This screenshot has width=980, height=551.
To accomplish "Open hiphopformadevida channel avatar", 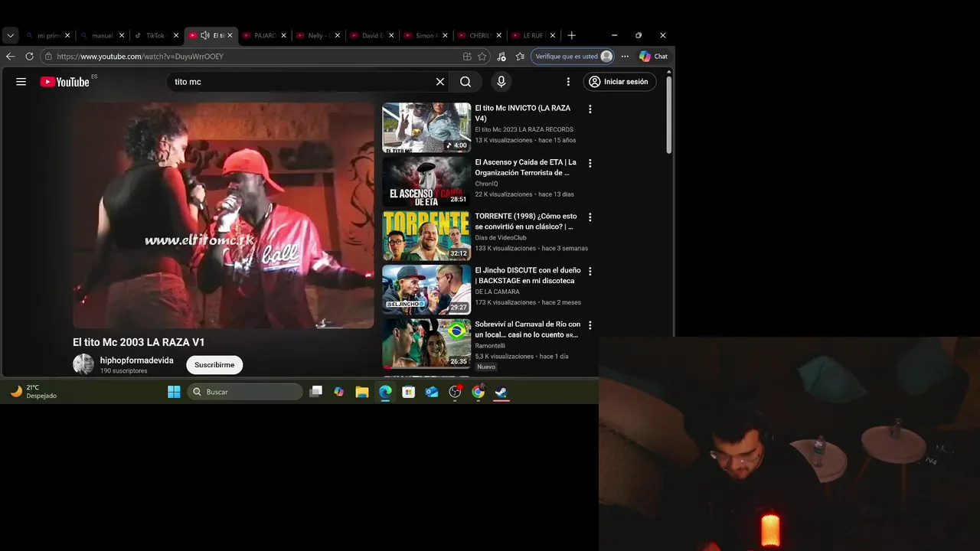I will point(83,364).
